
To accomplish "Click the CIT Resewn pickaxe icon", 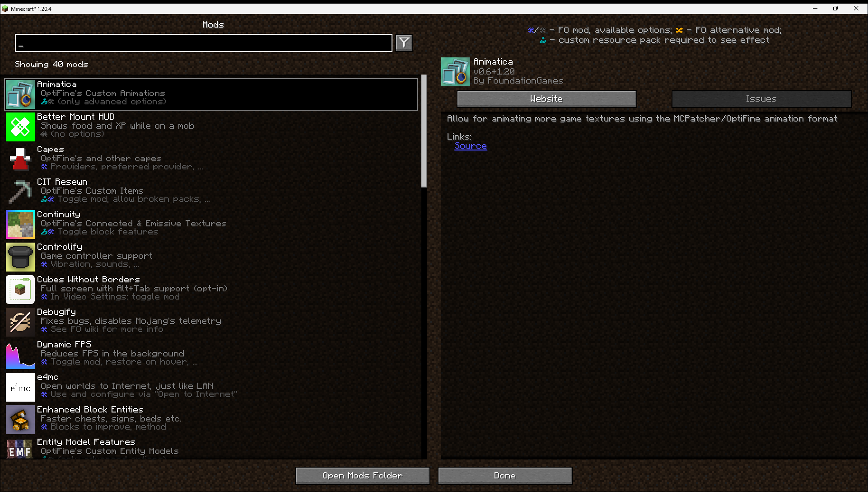I will pyautogui.click(x=20, y=192).
